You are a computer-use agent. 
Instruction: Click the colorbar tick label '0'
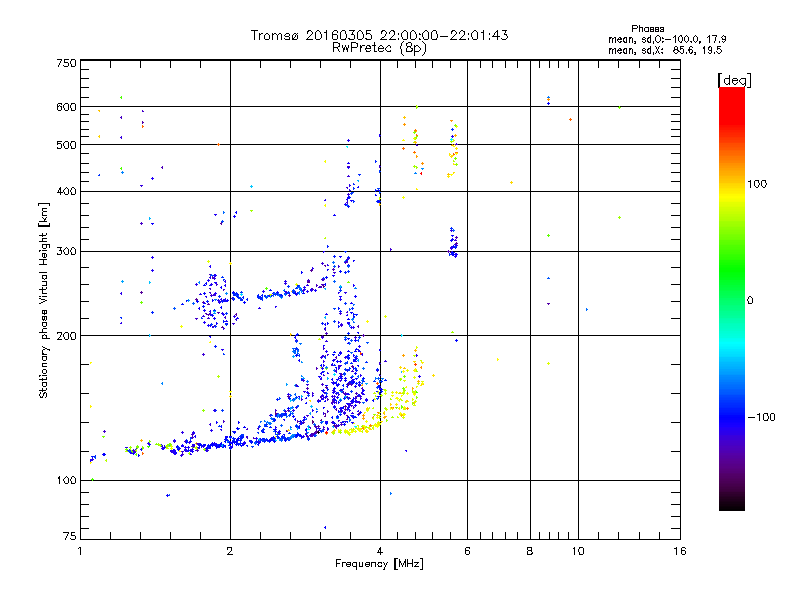pyautogui.click(x=750, y=301)
